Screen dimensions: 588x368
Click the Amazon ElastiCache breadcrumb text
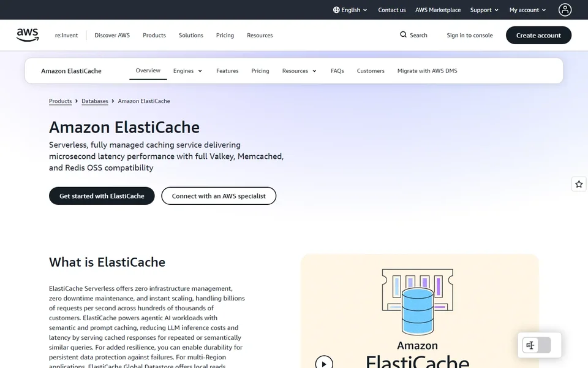144,101
